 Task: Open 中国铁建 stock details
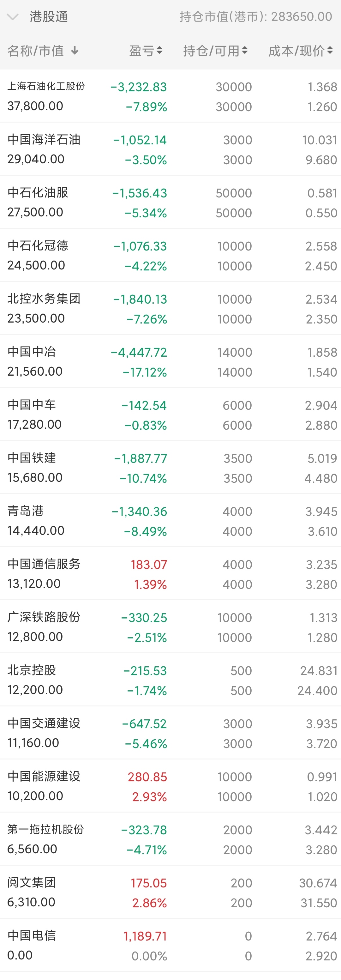(170, 468)
